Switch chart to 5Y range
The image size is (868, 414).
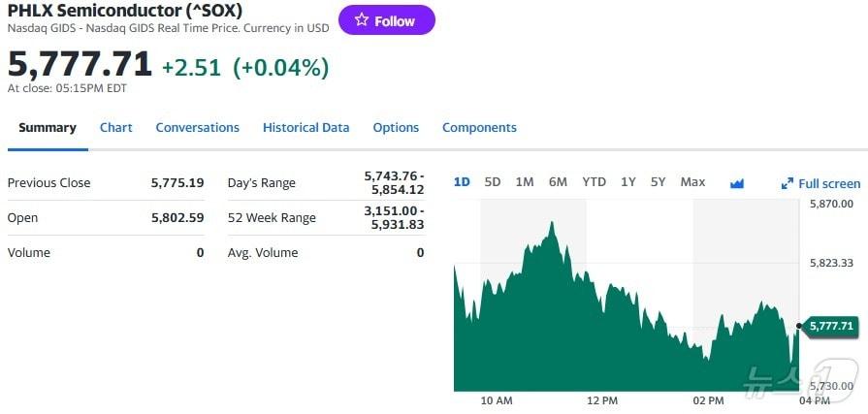(x=659, y=182)
